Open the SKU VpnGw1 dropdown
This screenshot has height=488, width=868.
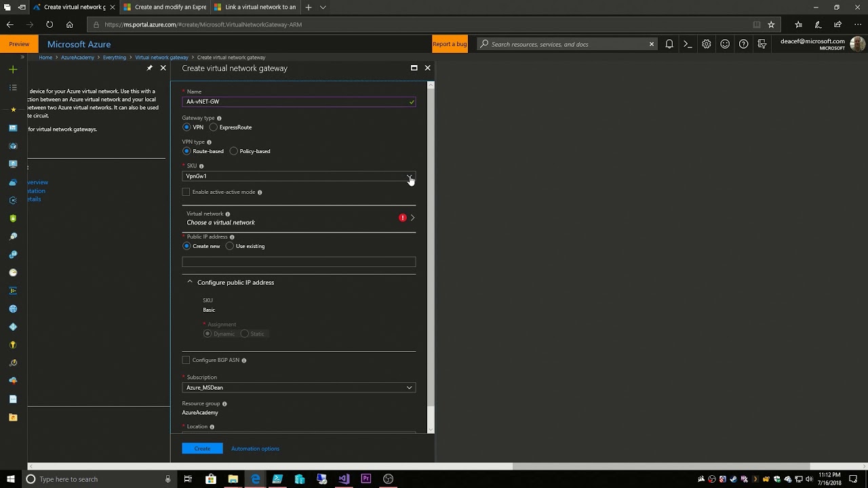[x=298, y=176]
